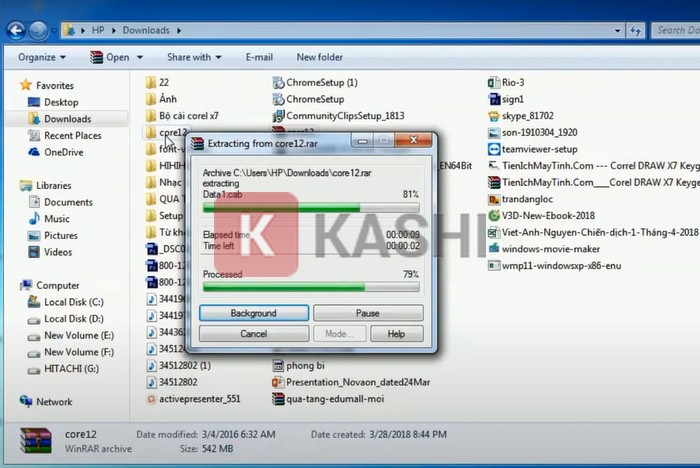This screenshot has width=700, height=468.
Task: Click E-mail in the toolbar
Action: (x=259, y=57)
